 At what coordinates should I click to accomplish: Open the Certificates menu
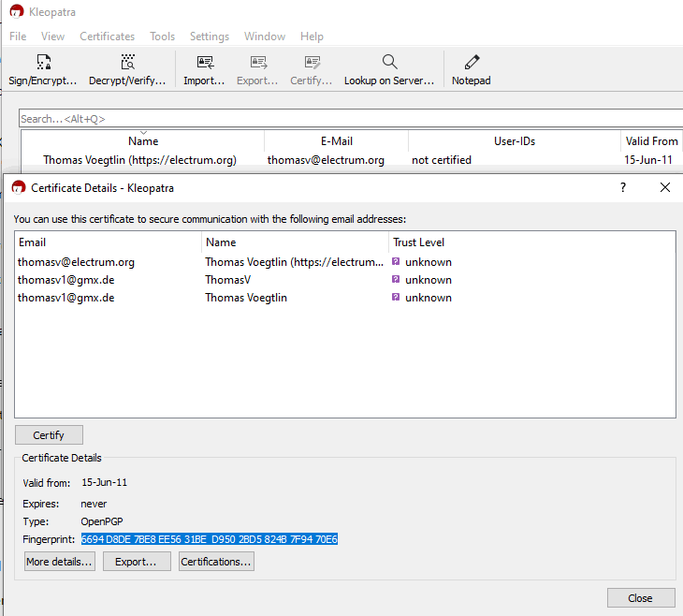click(107, 37)
